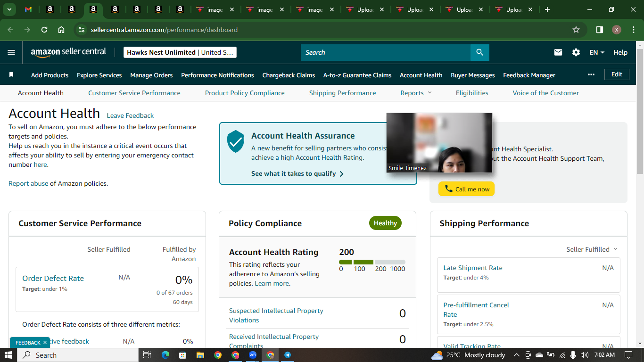
Task: Click See what it takes to qualify
Action: tap(297, 173)
